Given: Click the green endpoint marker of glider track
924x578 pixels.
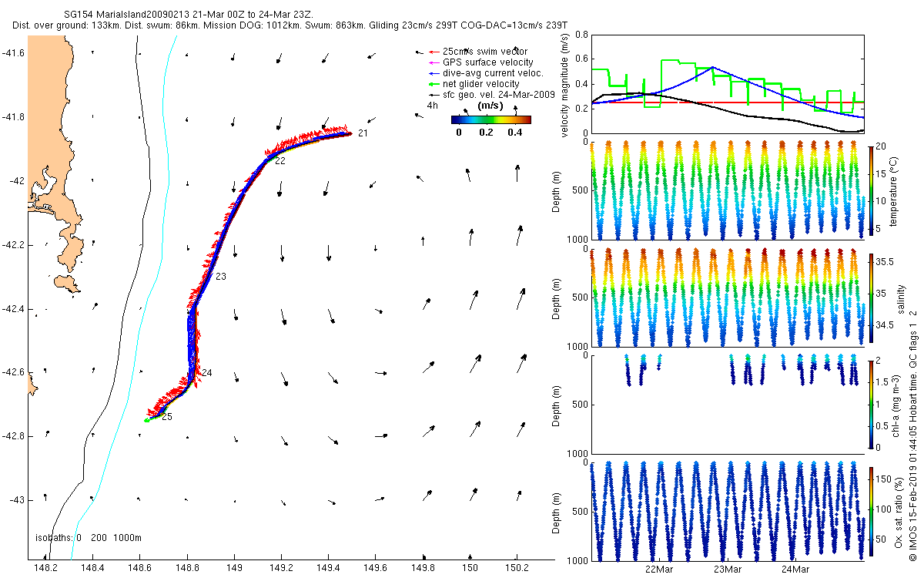Looking at the screenshot, I should point(146,420).
